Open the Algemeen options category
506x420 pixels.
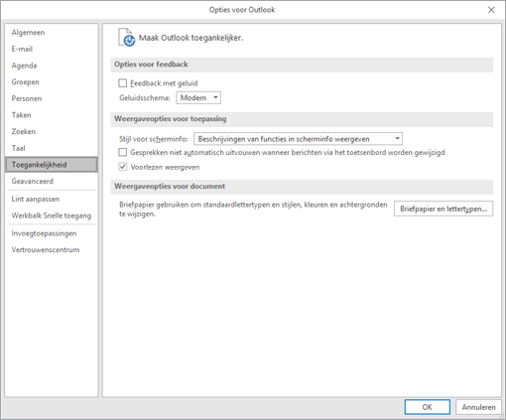coord(52,33)
